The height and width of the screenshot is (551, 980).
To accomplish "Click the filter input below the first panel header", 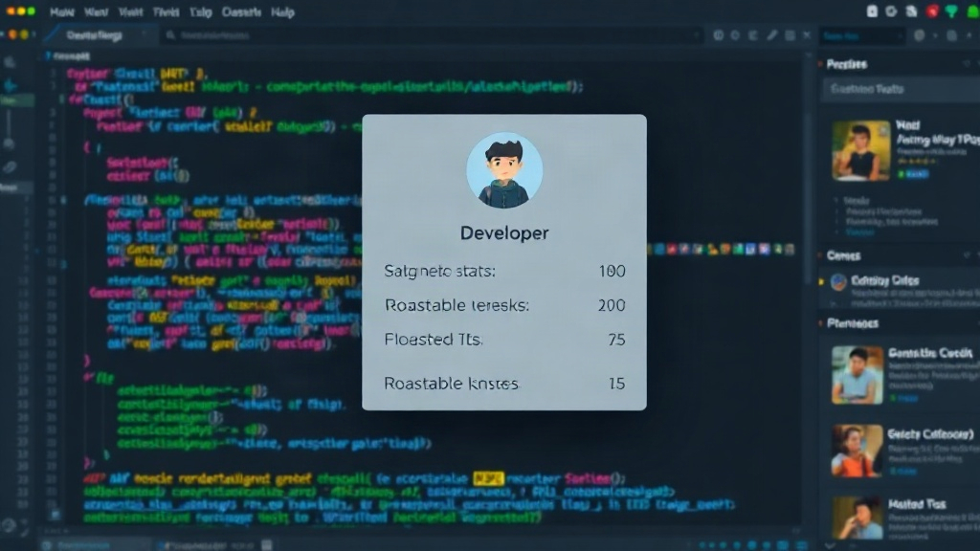I will pyautogui.click(x=901, y=89).
